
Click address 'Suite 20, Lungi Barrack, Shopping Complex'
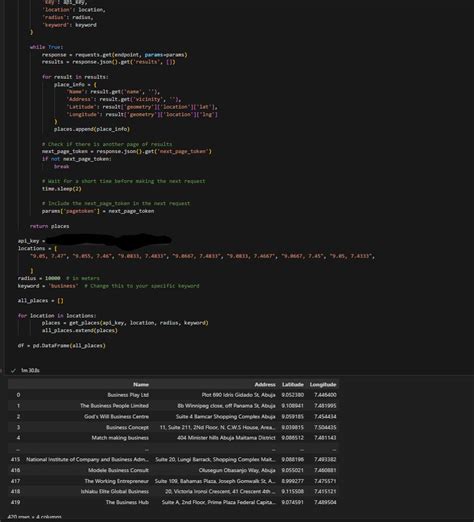(x=215, y=459)
